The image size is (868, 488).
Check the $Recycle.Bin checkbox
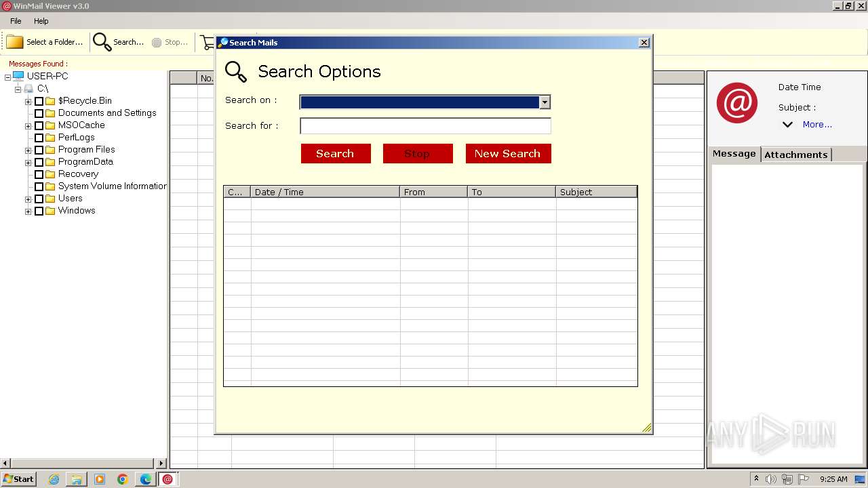coord(39,101)
